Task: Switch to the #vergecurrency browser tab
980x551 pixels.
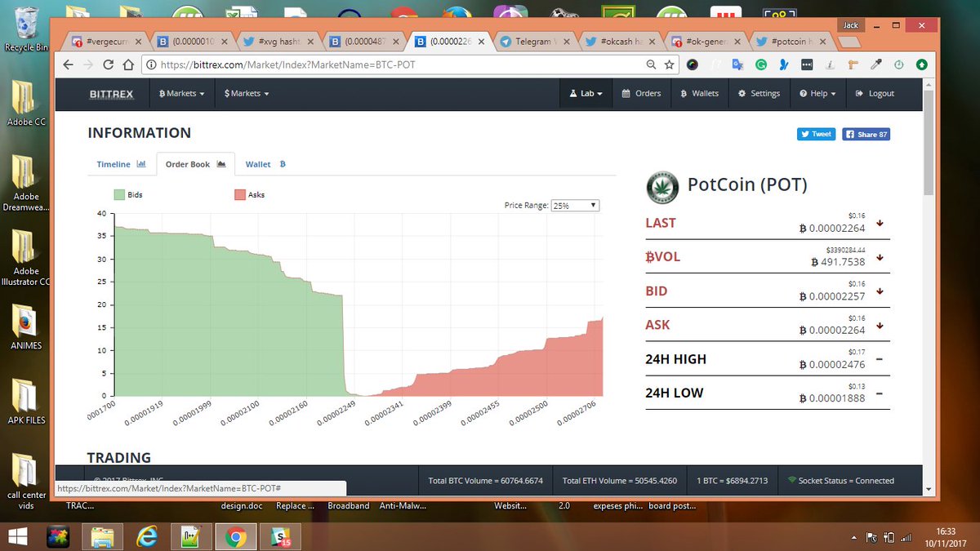Action: point(106,42)
